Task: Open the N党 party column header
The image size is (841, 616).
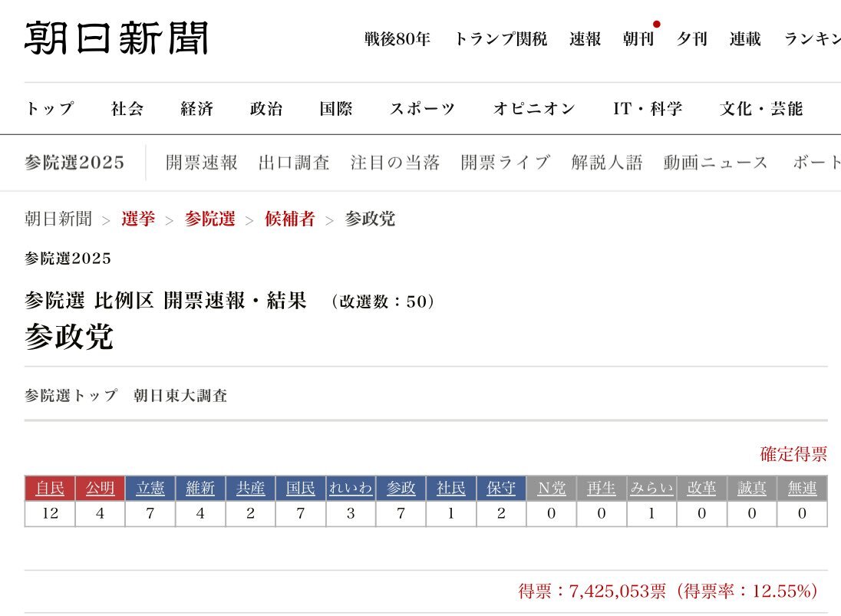Action: click(x=552, y=488)
